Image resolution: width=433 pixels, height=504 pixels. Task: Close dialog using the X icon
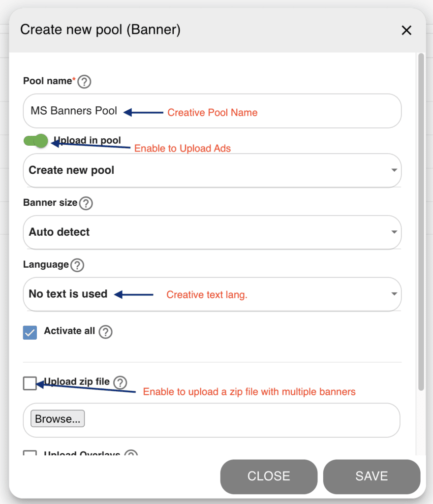click(x=406, y=30)
